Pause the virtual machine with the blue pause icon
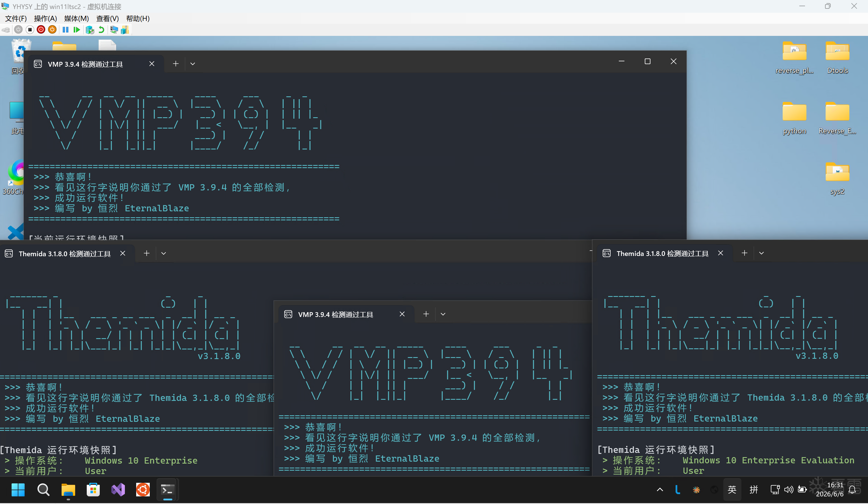This screenshot has height=504, width=868. 66,30
